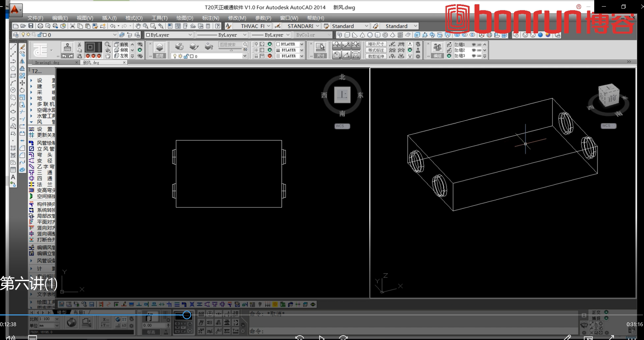Toggle visibility eye for 组2
The image size is (644, 340).
click(474, 50)
